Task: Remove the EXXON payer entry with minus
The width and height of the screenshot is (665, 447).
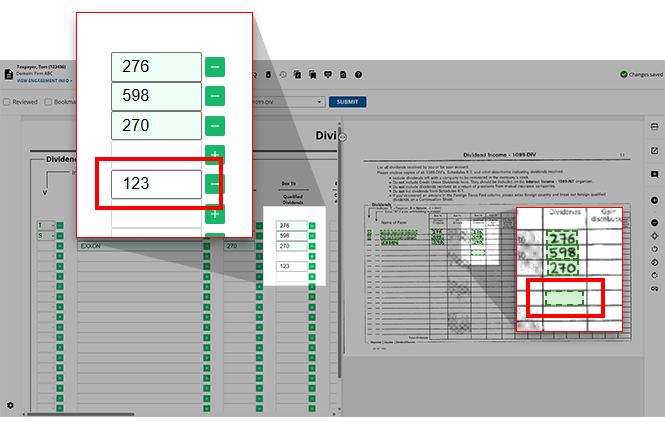Action: coord(207,246)
